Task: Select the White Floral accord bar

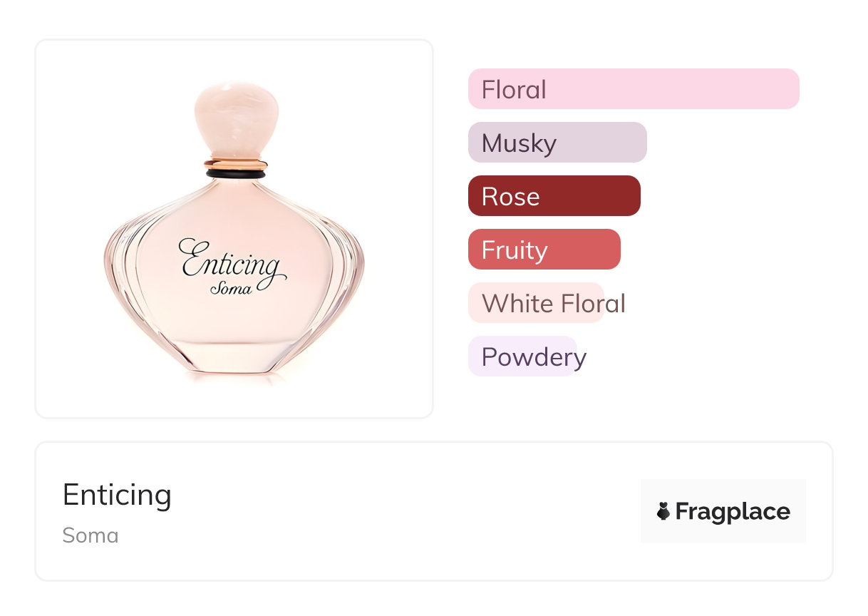Action: click(x=536, y=303)
